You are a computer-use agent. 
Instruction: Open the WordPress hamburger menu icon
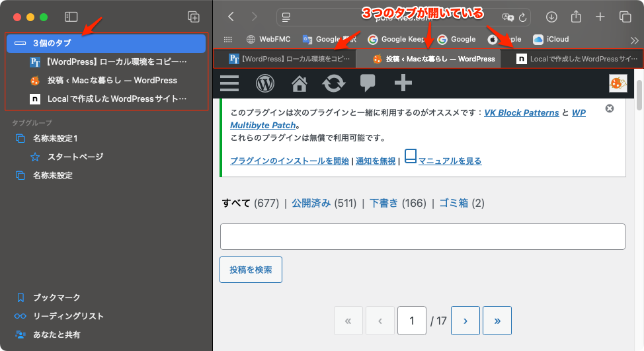229,83
